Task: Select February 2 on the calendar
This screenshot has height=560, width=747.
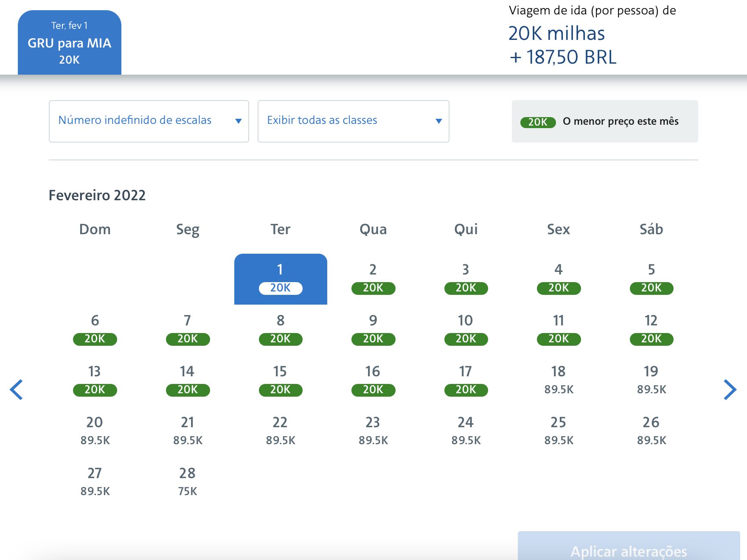Action: coord(373,279)
